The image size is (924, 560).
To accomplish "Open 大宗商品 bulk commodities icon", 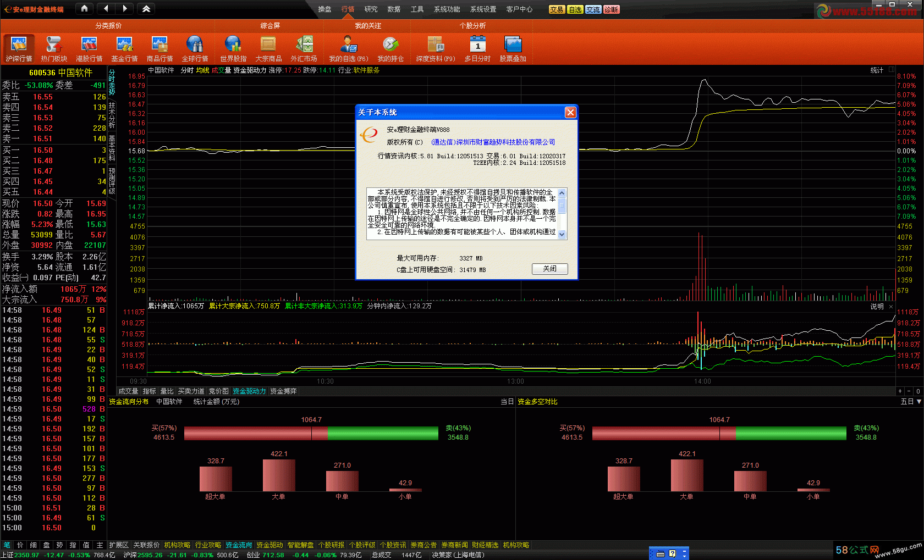I will (x=268, y=49).
